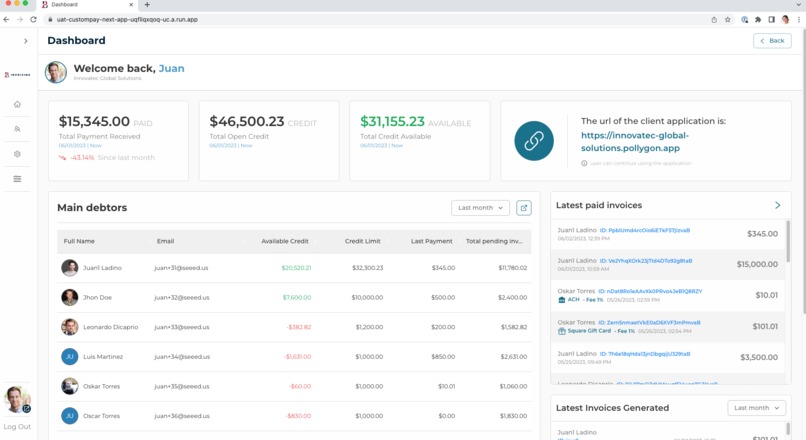
Task: Open Latest Invoices Generated Last month dropdown
Action: point(756,408)
